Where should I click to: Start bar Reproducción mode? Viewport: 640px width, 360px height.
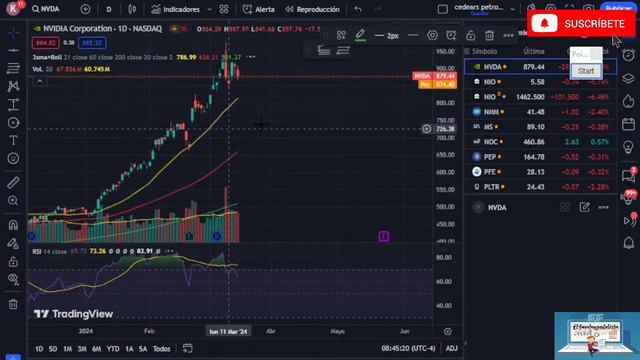[x=313, y=9]
